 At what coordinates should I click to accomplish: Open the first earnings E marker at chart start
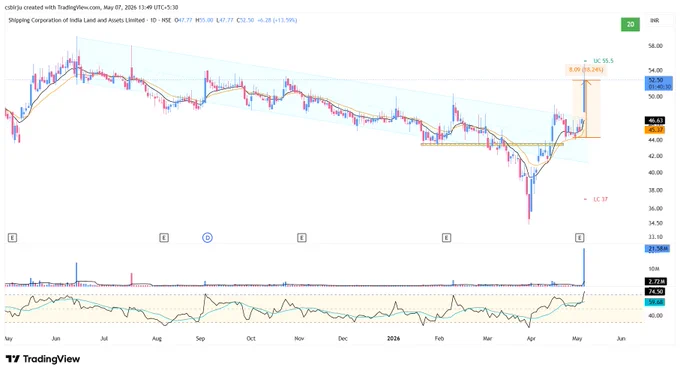point(12,238)
